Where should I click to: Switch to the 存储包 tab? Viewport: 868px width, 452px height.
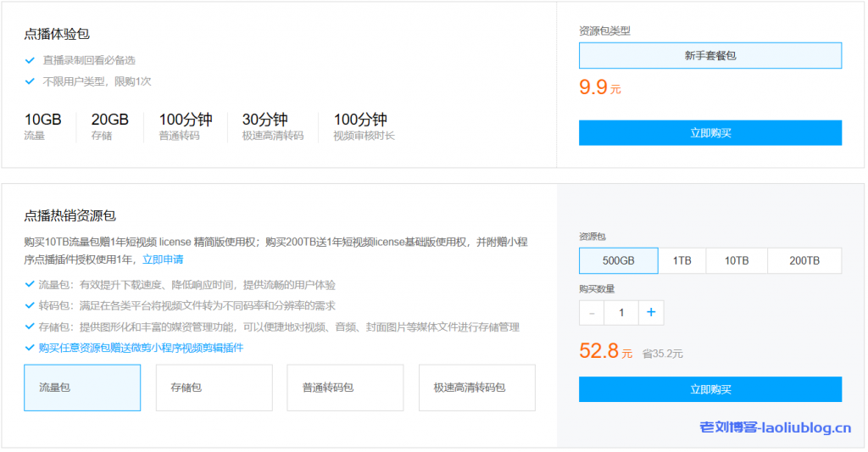[214, 388]
